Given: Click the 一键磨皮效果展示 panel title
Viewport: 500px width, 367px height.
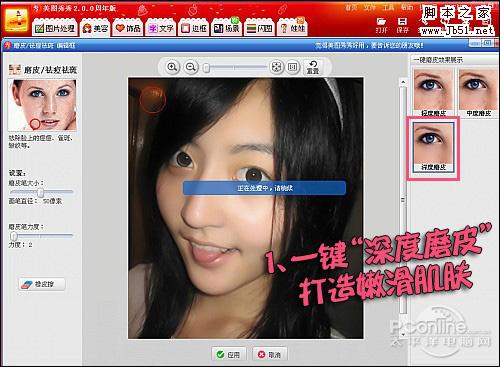Looking at the screenshot, I should 438,60.
